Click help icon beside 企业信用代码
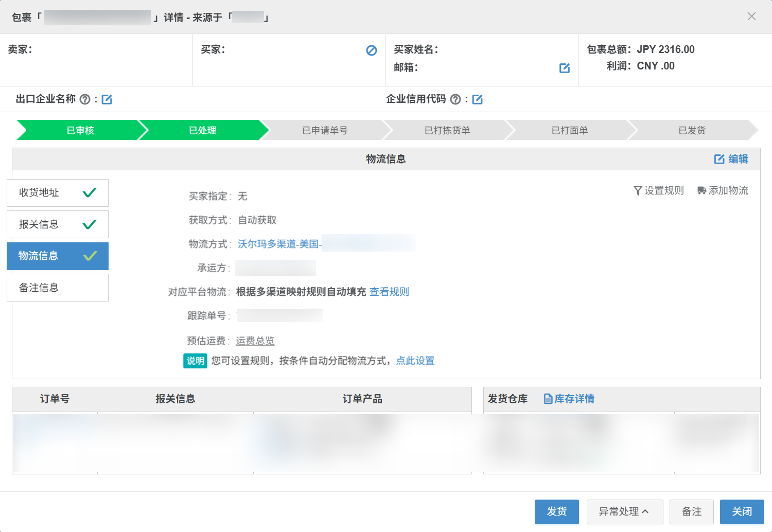This screenshot has width=772, height=532. click(455, 99)
